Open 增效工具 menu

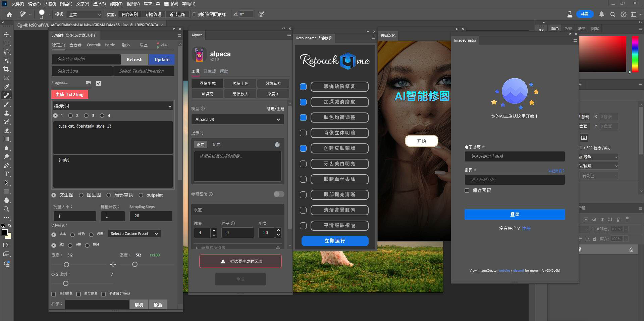152,4
